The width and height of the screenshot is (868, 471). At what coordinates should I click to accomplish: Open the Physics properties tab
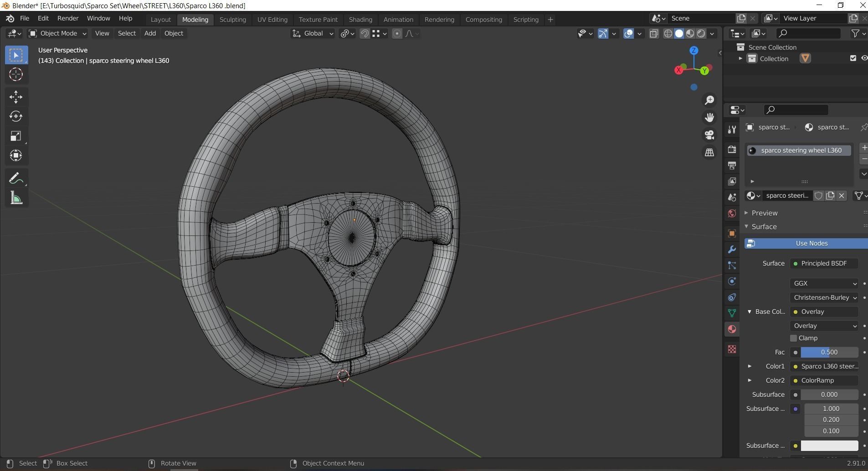732,282
